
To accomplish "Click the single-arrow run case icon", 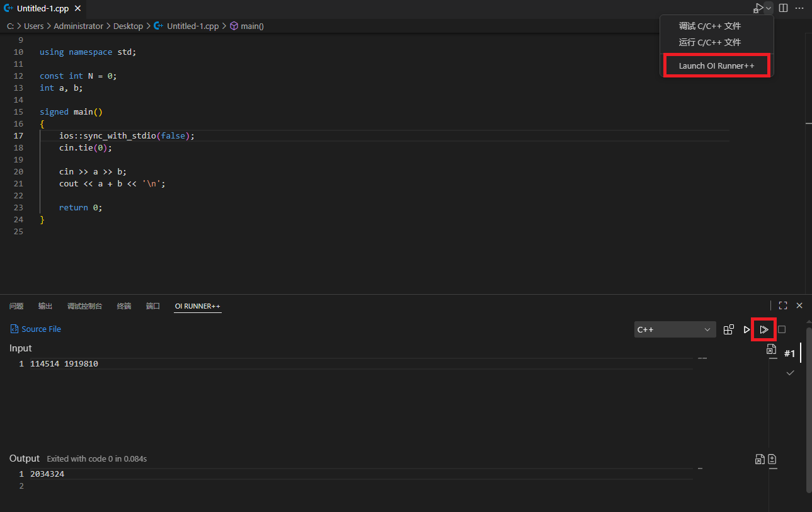I will pyautogui.click(x=746, y=329).
